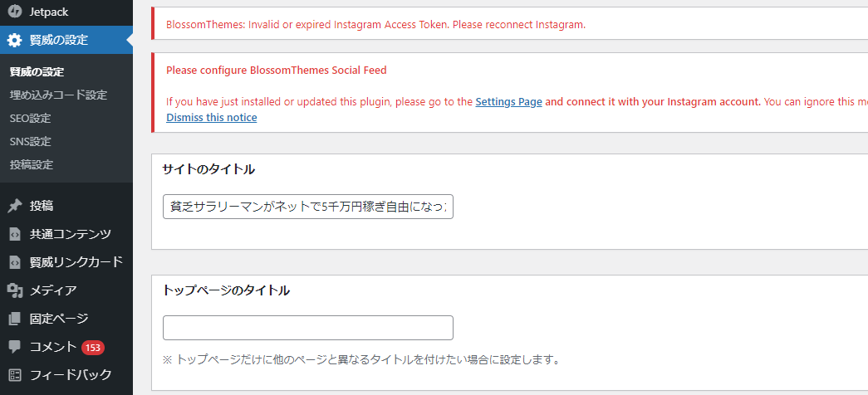Click the 153 comments count badge
Screen dimensions: 868x395
tap(93, 348)
